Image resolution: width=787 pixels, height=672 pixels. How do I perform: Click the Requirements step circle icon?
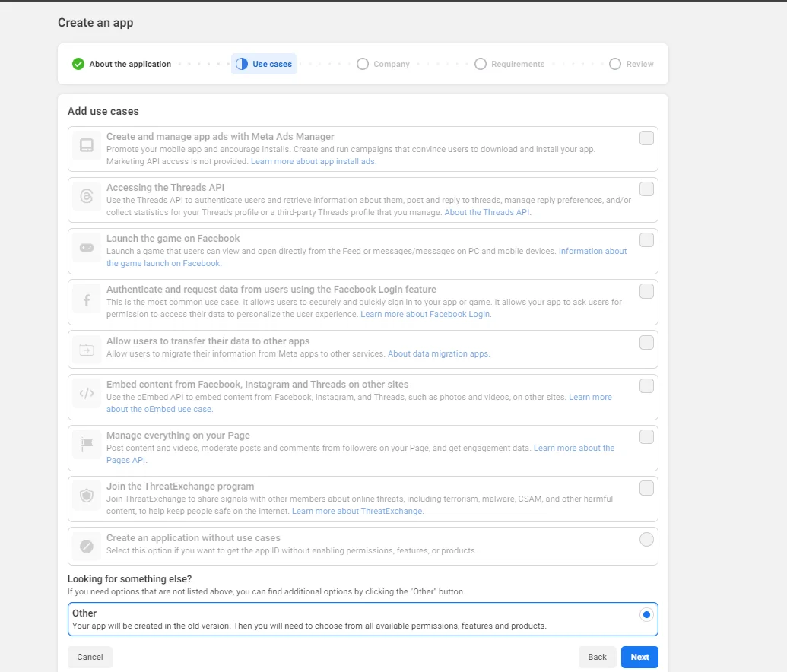coord(481,64)
